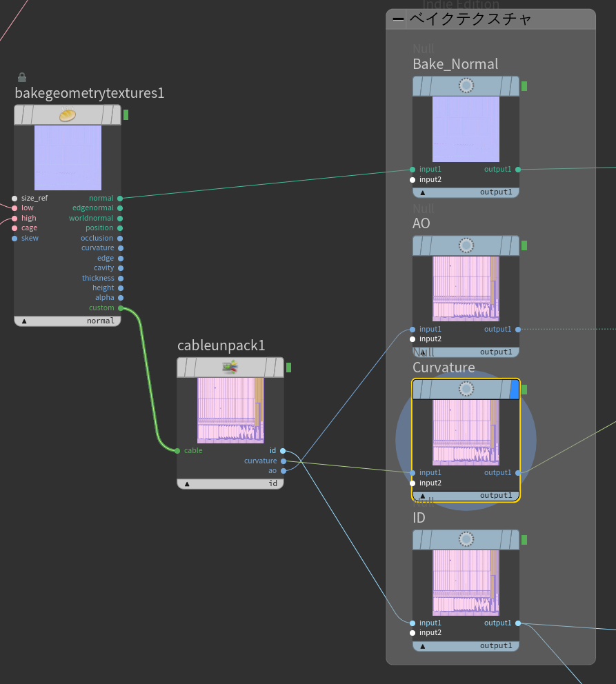Click the ID node texture thumbnail

tap(466, 582)
